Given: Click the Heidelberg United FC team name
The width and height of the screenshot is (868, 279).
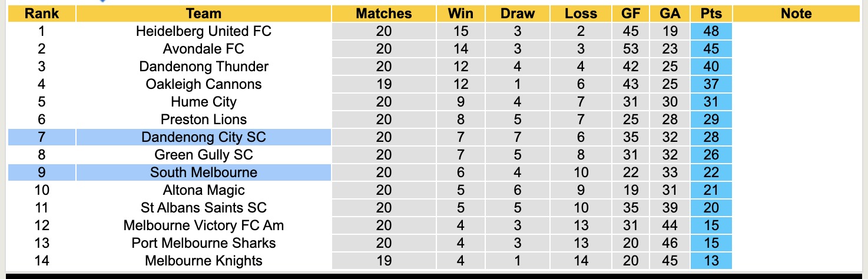Looking at the screenshot, I should pos(203,31).
